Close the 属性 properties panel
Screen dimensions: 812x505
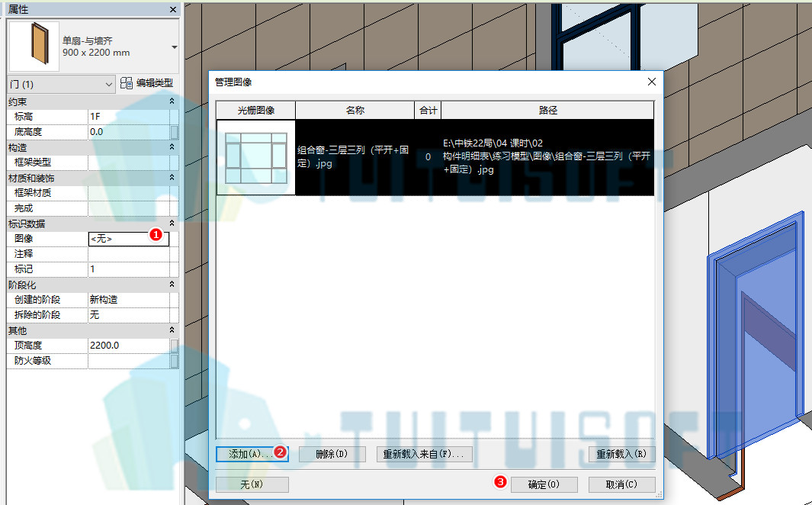click(173, 9)
